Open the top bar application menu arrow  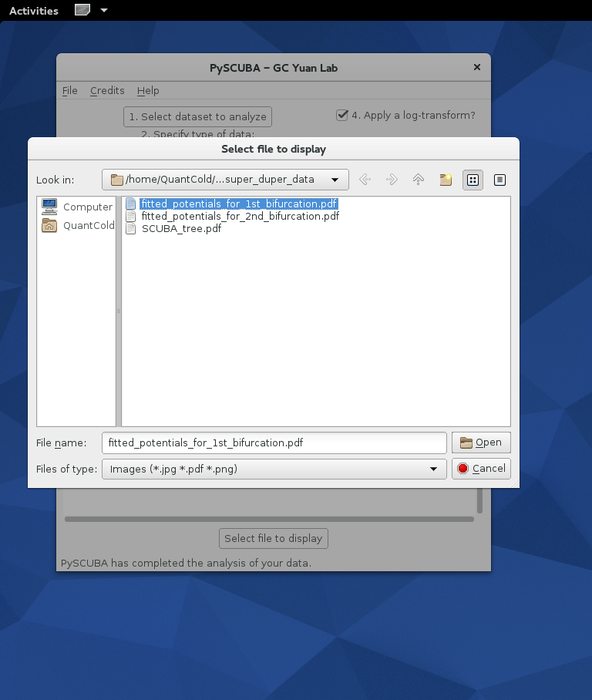click(x=104, y=10)
